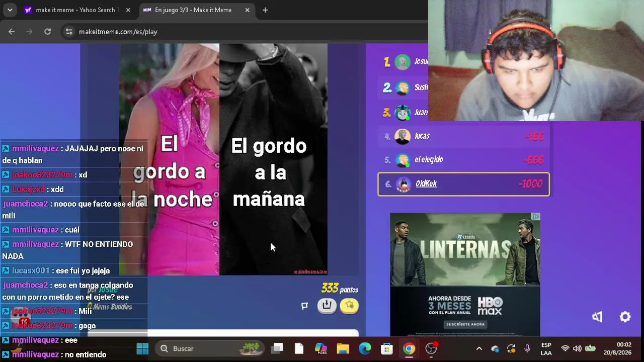
Task: Reload the Make it Meme page
Action: coord(47,32)
